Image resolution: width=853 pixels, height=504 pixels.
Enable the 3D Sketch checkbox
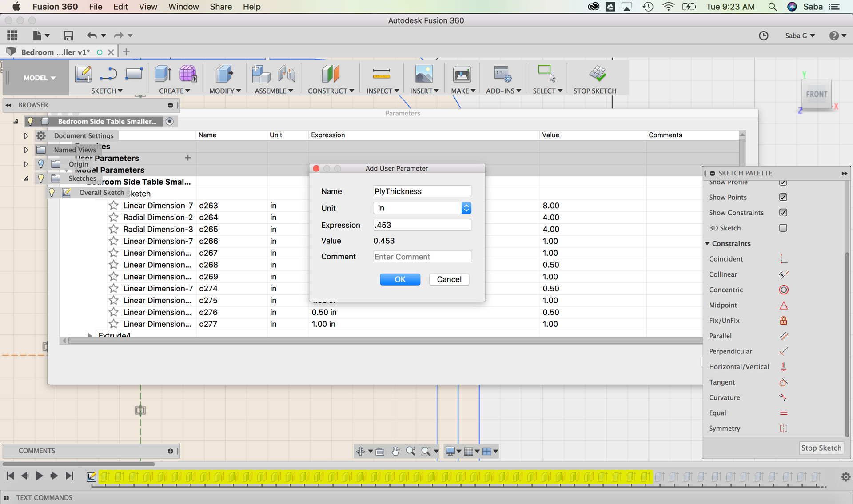tap(783, 228)
